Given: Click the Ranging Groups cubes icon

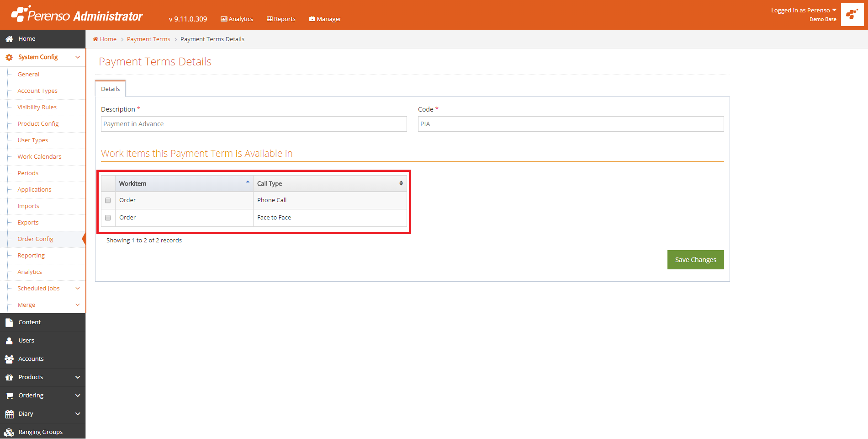Looking at the screenshot, I should click(9, 432).
